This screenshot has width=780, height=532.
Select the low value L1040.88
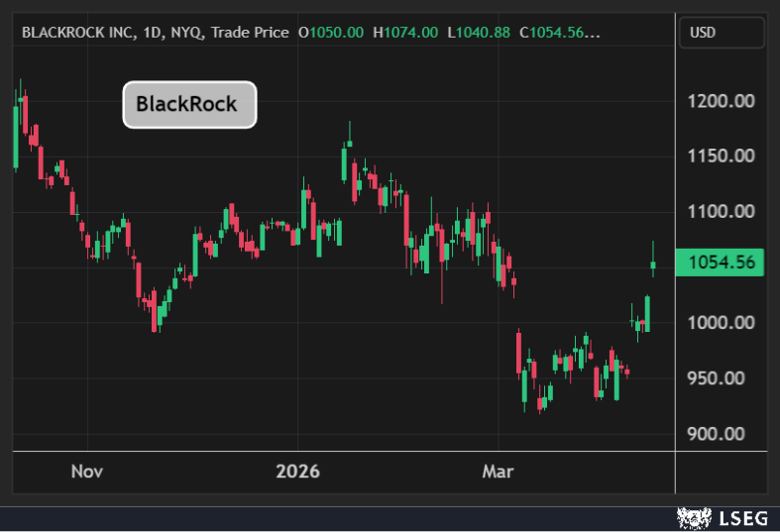point(479,33)
